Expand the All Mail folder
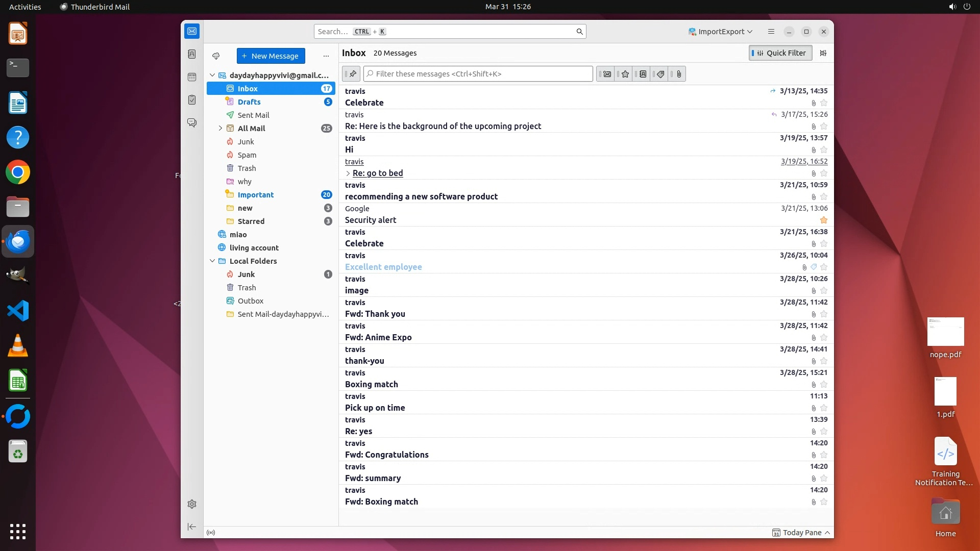This screenshot has width=980, height=551. coord(220,129)
